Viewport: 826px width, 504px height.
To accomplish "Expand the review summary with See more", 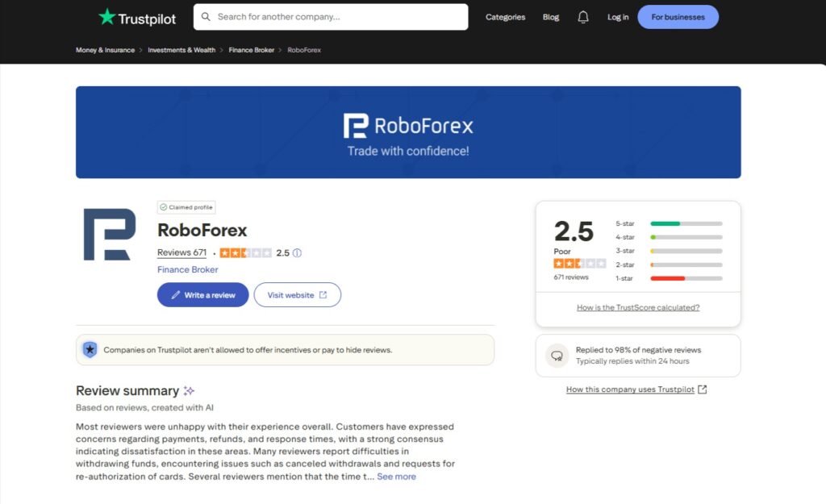I will (396, 477).
